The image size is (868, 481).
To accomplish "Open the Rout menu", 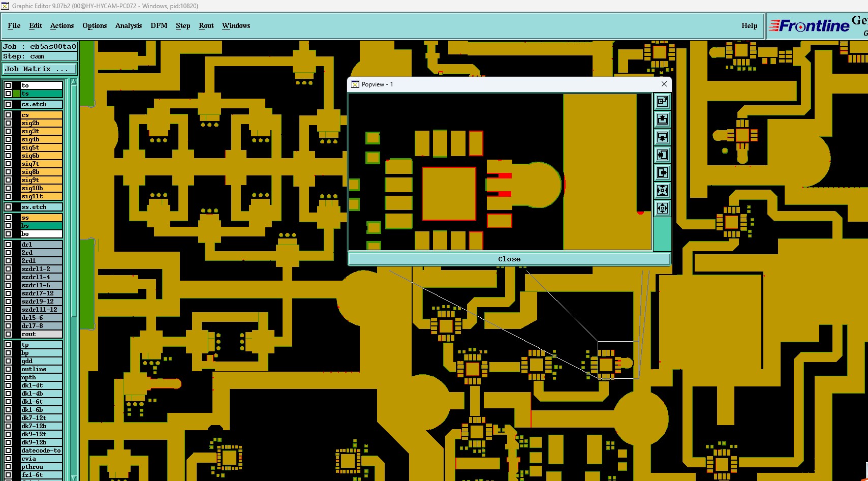I will (206, 25).
